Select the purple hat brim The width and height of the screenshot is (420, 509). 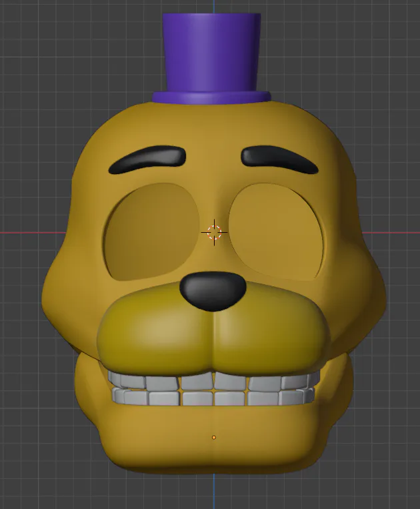coord(211,97)
